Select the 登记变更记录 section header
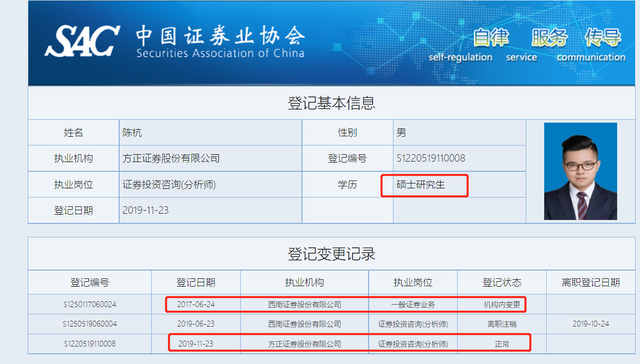640x364 pixels. pos(331,254)
